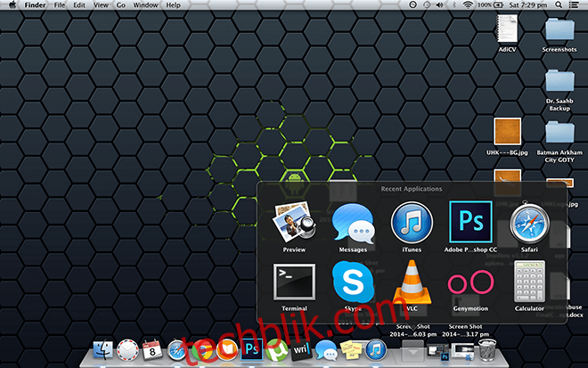Image resolution: width=588 pixels, height=368 pixels.
Task: Open the Help menu
Action: 173,4
